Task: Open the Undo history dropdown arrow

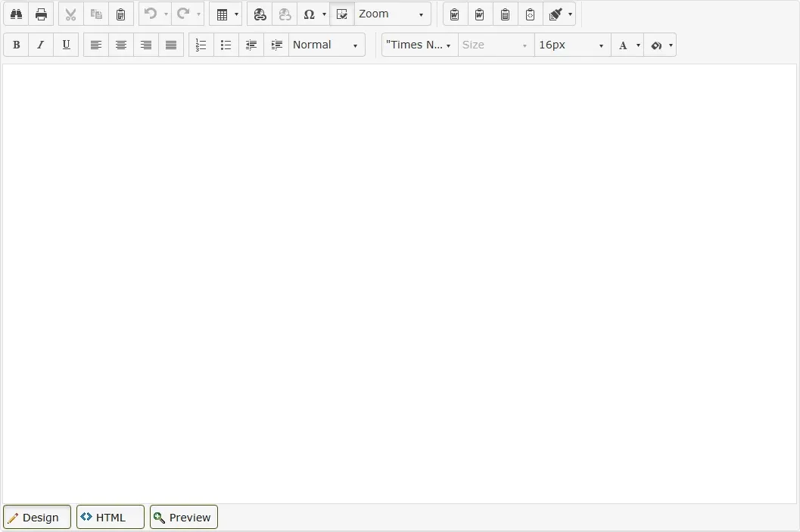Action: pos(166,14)
